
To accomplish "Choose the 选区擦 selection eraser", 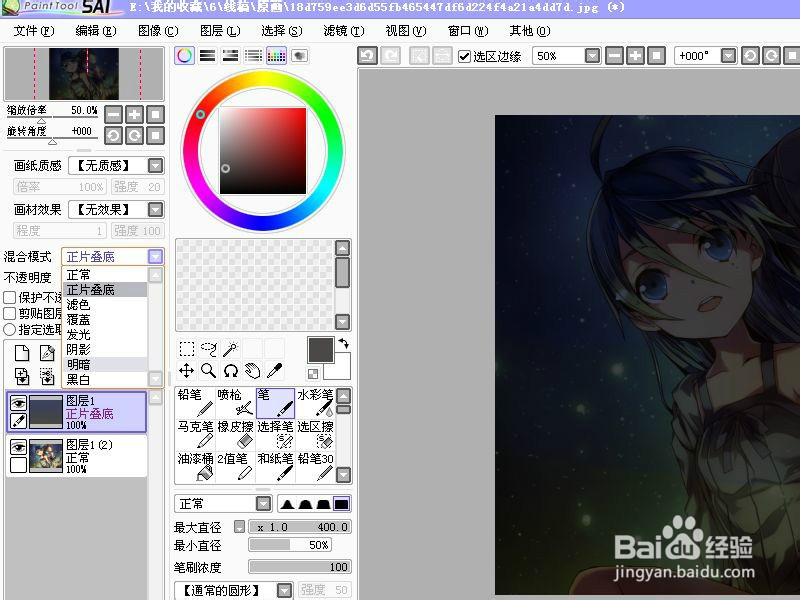I will click(315, 434).
